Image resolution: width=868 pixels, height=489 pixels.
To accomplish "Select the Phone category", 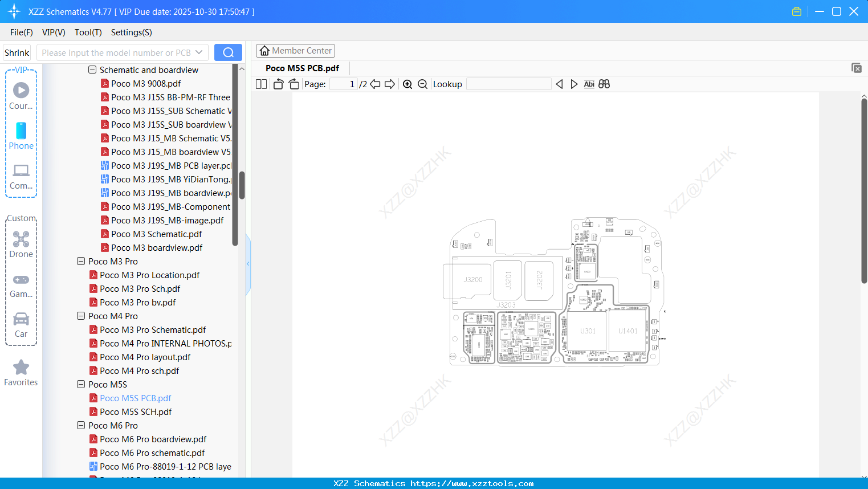I will (21, 136).
